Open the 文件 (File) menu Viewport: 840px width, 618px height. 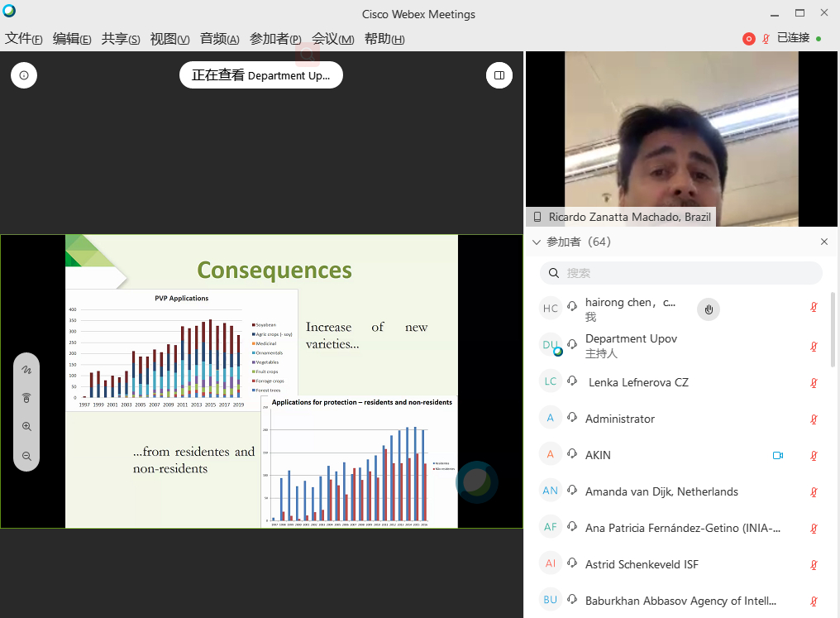(x=24, y=39)
